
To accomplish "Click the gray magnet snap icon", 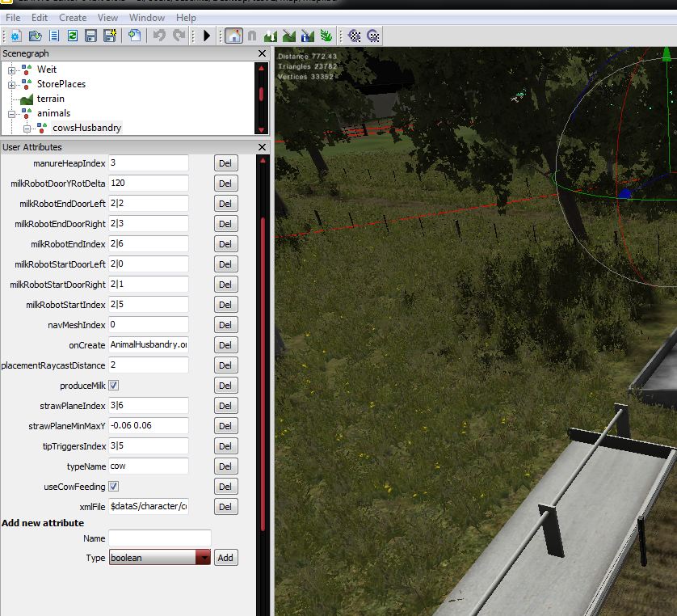I will (252, 36).
